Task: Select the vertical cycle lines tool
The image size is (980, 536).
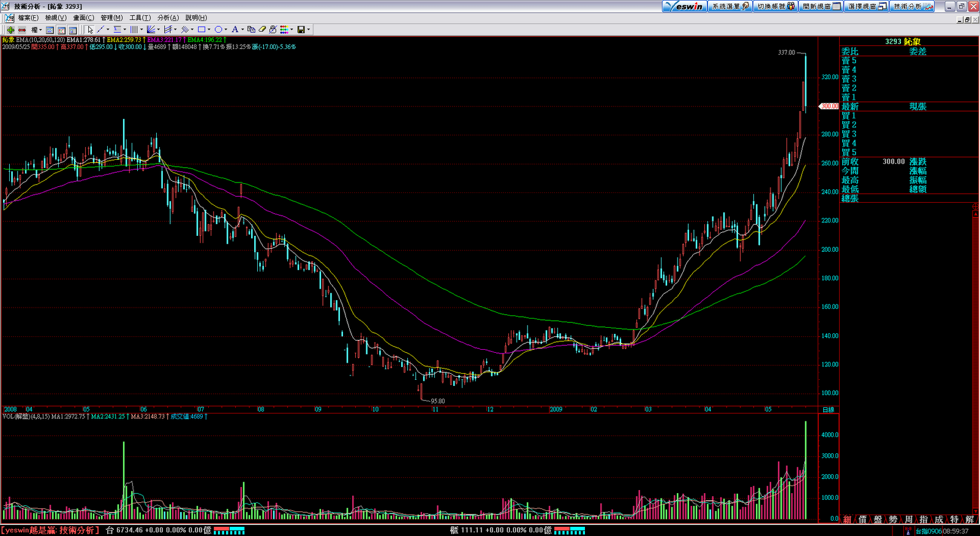Action: 134,29
